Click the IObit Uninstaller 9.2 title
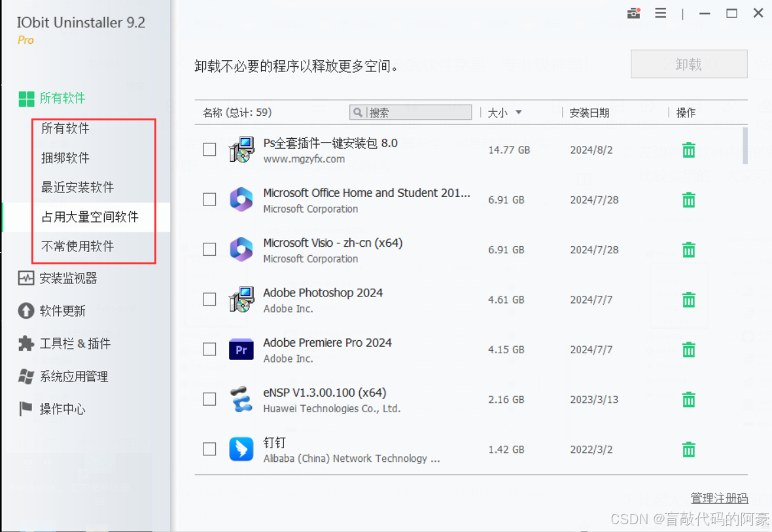The height and width of the screenshot is (532, 772). point(80,23)
